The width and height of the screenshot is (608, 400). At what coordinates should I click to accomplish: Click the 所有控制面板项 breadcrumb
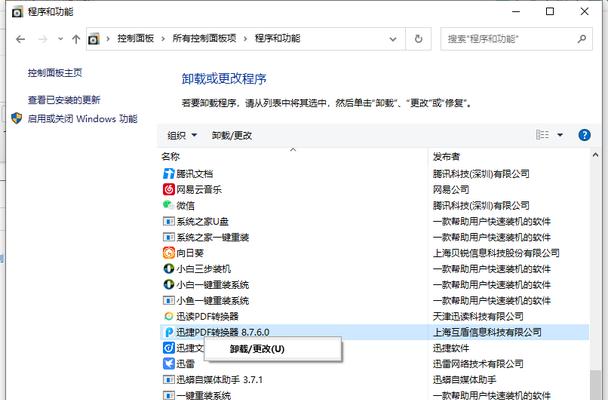204,38
